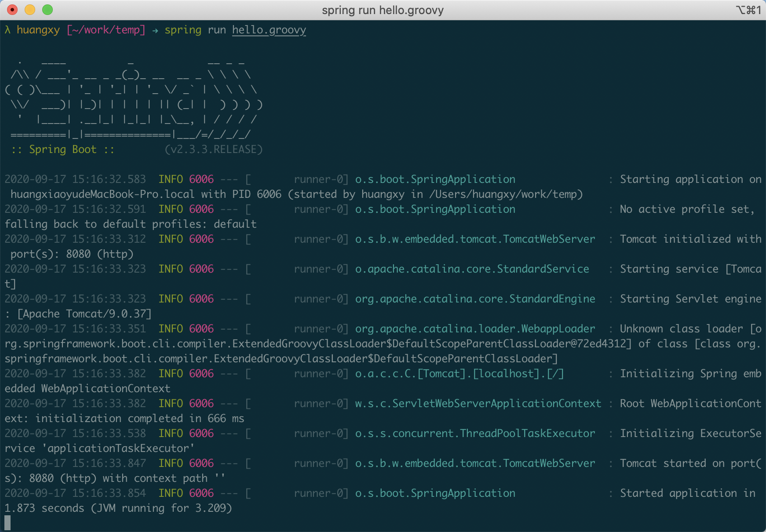Maximize the terminal with green button
This screenshot has width=766, height=532.
47,10
